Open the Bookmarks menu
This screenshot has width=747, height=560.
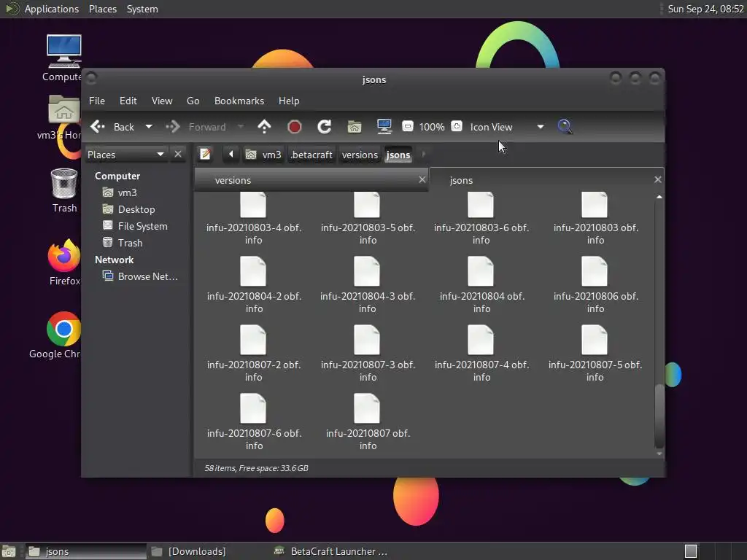pyautogui.click(x=239, y=101)
